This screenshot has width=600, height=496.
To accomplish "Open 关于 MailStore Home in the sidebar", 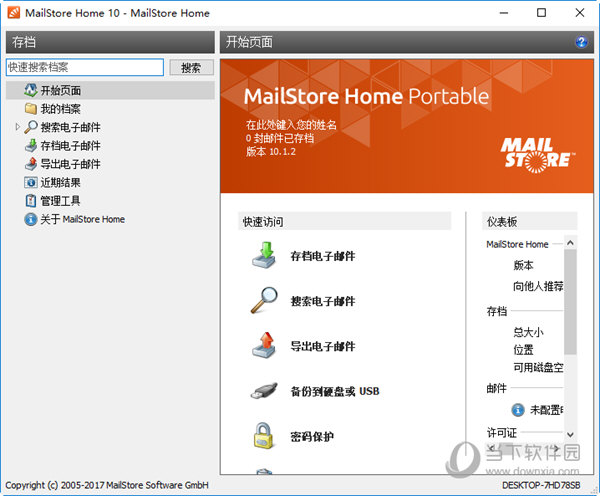I will click(x=83, y=219).
